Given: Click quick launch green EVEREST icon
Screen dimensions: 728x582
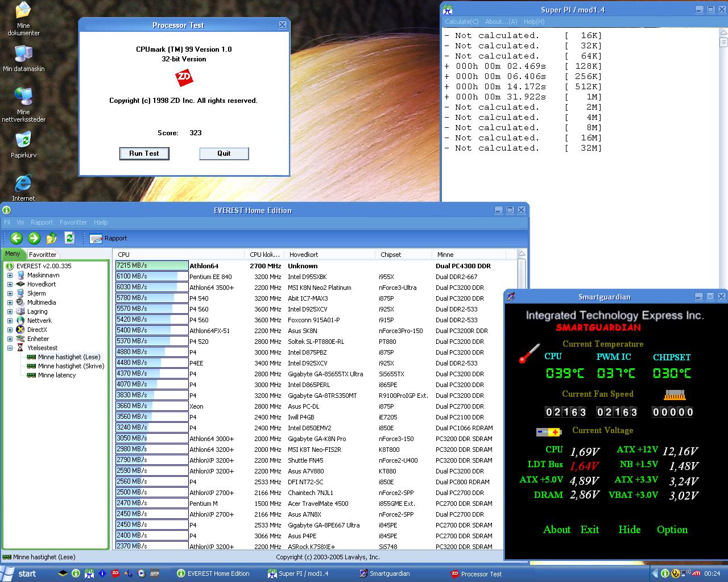Looking at the screenshot, I should tap(76, 573).
